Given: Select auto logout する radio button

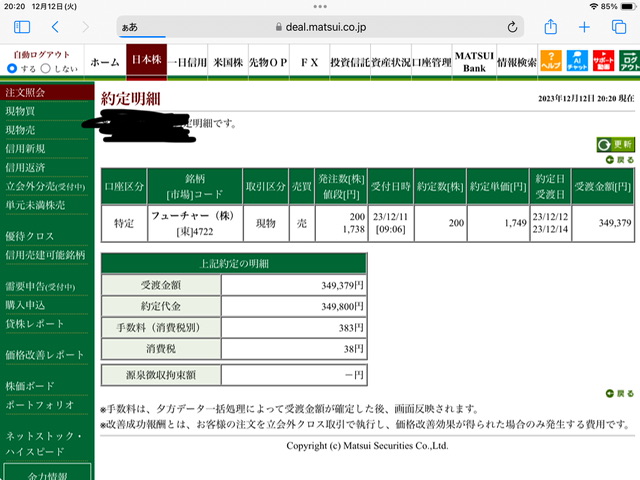Looking at the screenshot, I should point(12,68).
